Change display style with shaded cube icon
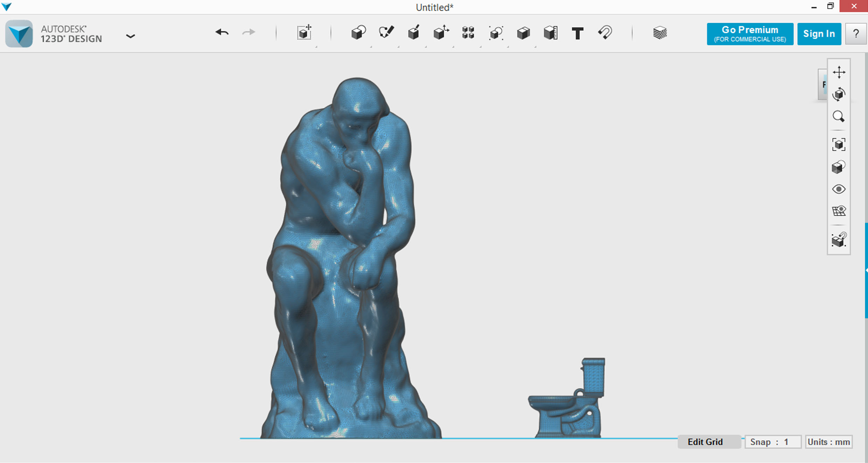 pyautogui.click(x=839, y=167)
